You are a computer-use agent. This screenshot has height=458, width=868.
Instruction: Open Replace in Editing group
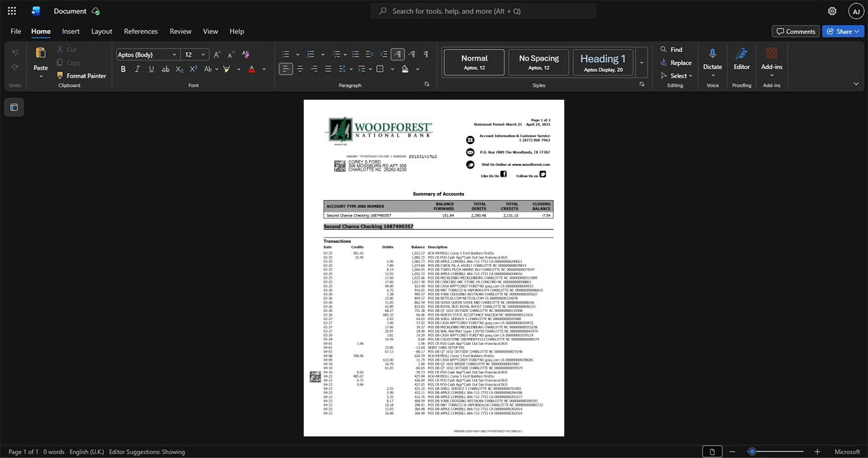coord(675,63)
